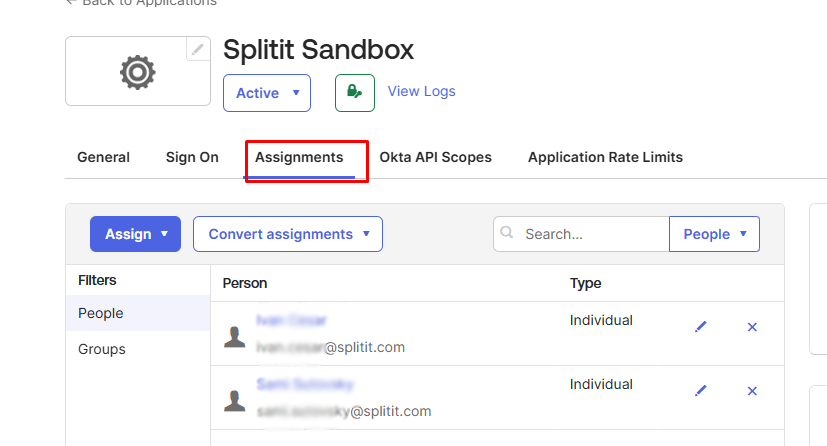
Task: Click the Filters heading
Action: click(x=97, y=280)
